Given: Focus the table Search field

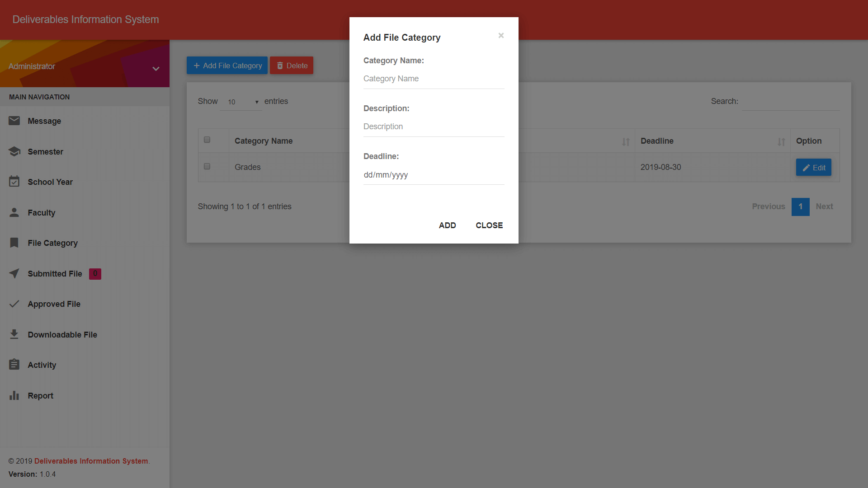Looking at the screenshot, I should 791,102.
